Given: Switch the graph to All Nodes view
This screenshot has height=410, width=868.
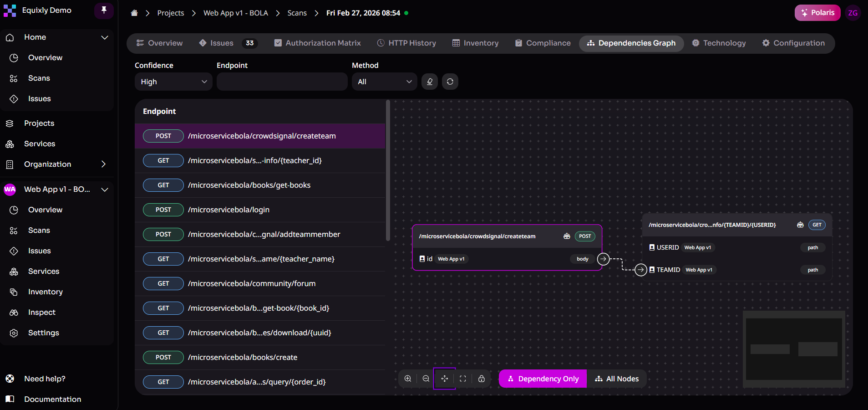Looking at the screenshot, I should click(x=617, y=379).
